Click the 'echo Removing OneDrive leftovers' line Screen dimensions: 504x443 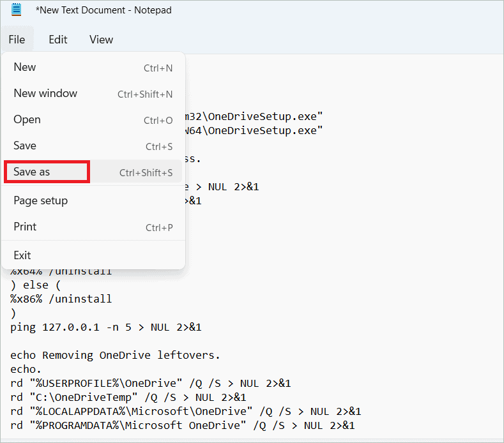pyautogui.click(x=114, y=355)
